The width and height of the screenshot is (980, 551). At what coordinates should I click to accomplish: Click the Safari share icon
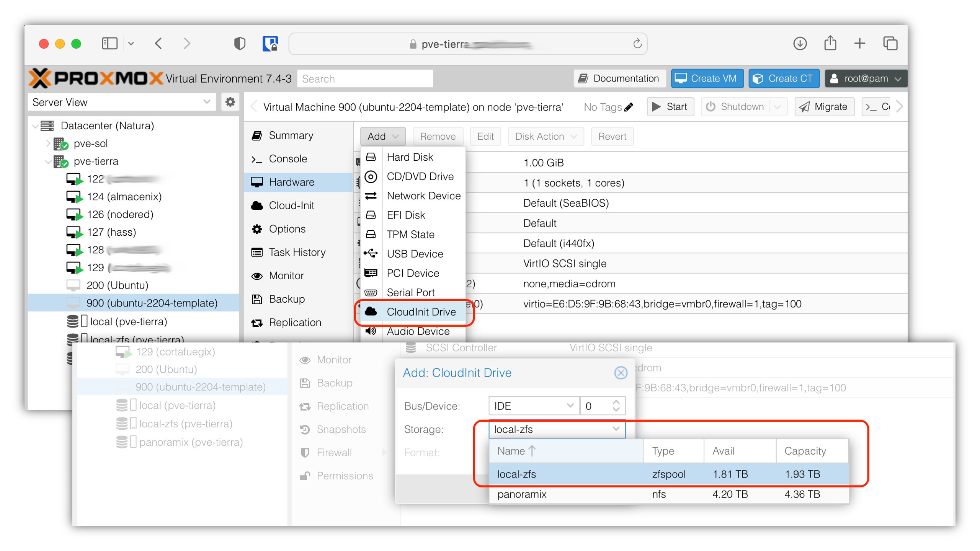[x=830, y=43]
